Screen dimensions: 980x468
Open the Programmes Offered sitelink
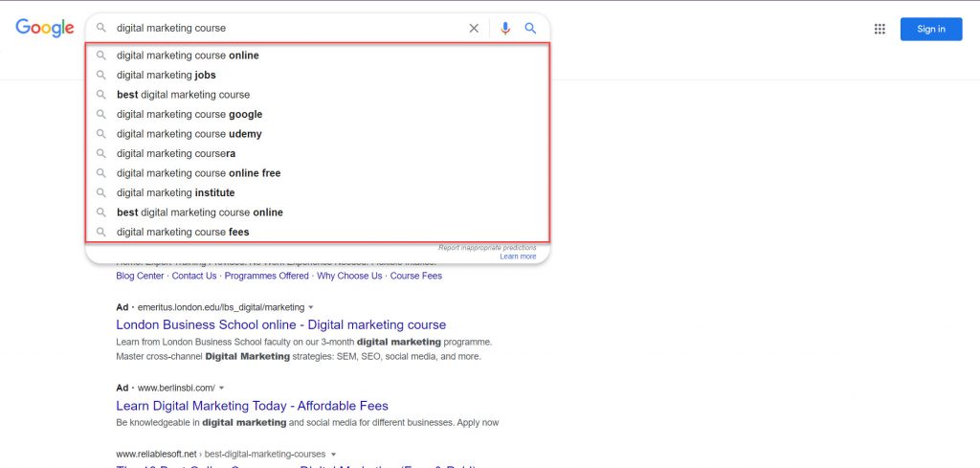[267, 276]
